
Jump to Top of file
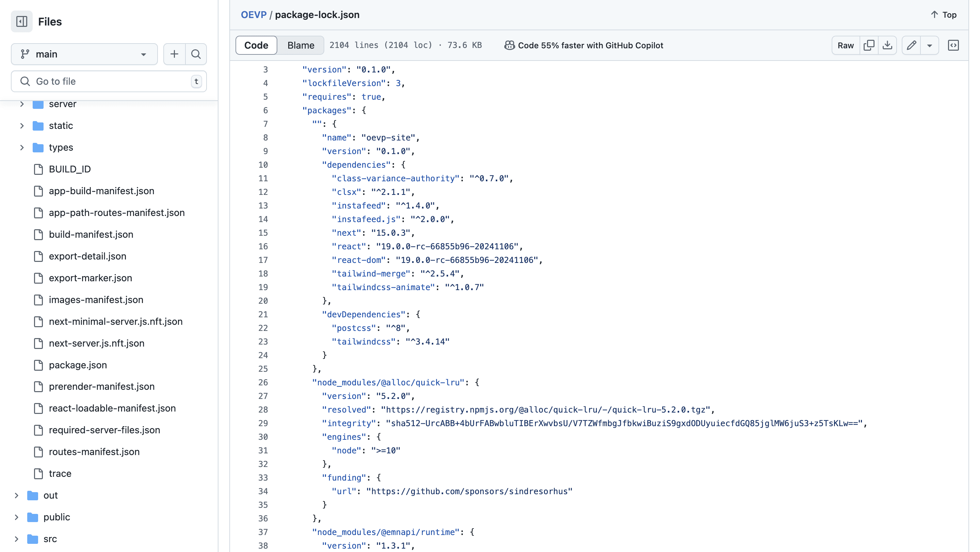tap(944, 14)
